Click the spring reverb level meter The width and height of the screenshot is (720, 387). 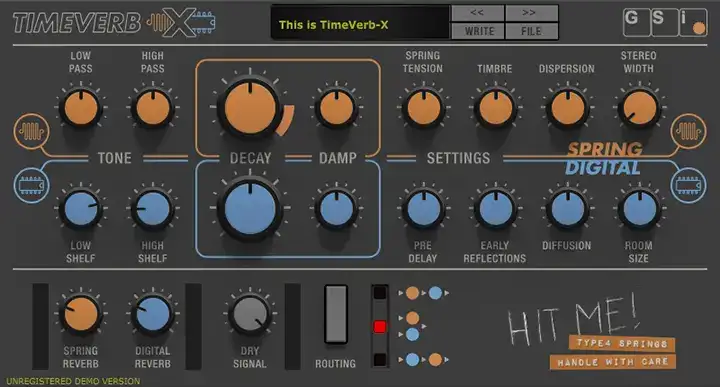pos(40,326)
